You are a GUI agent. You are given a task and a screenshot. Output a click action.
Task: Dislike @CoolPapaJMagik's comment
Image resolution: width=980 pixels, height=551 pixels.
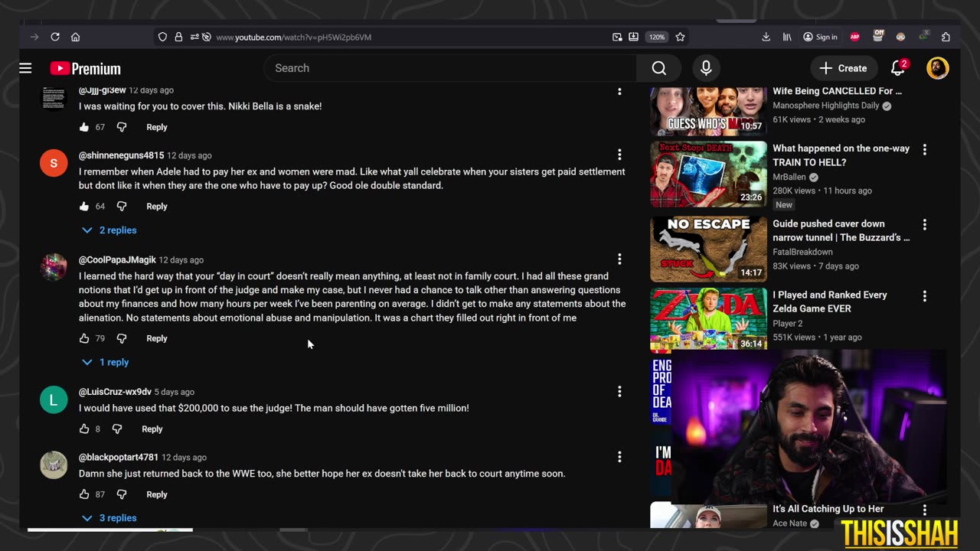[121, 338]
